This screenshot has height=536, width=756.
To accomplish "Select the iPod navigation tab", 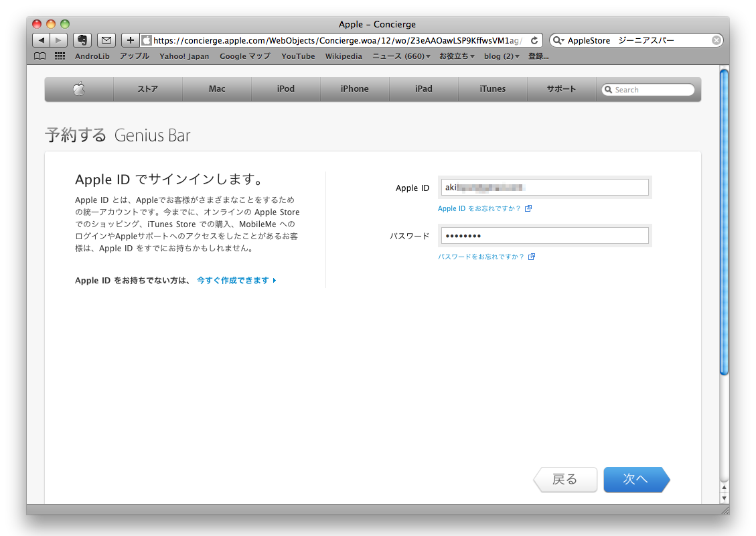I will (x=286, y=88).
